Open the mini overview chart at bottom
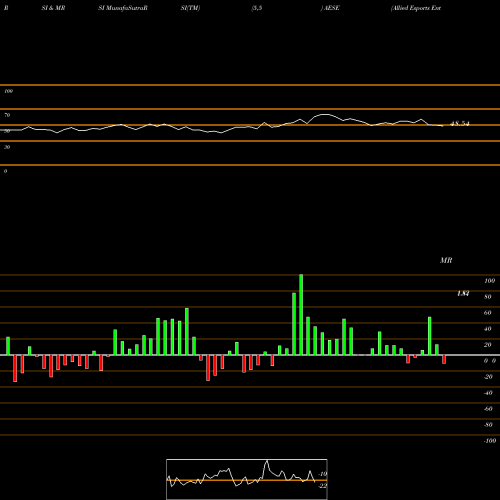Screen dimensions: 500x500 point(247,479)
